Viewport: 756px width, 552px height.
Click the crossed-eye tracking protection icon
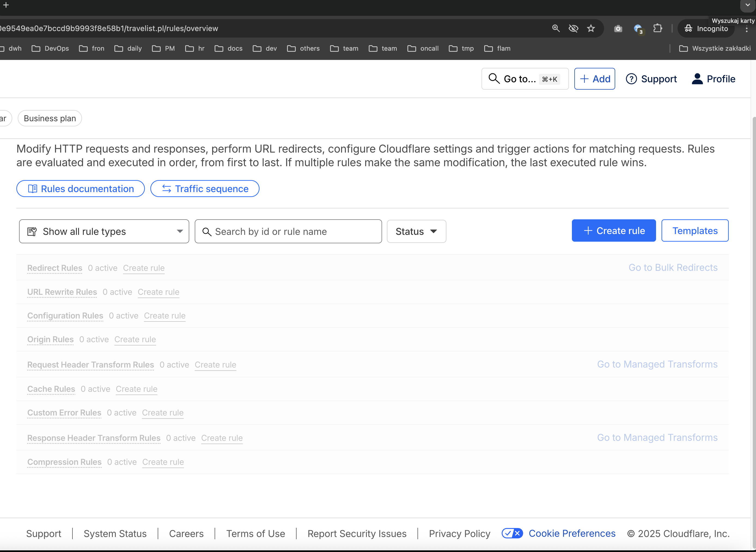click(573, 28)
